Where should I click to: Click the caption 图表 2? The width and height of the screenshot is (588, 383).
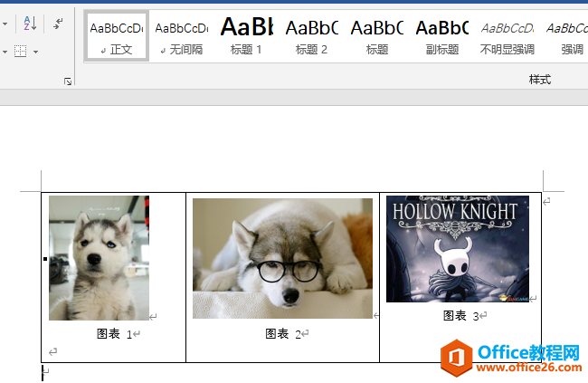tap(283, 334)
